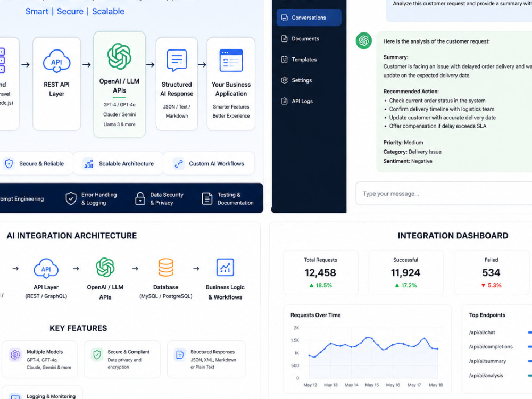
Task: Click the Structured AI Response chat icon
Action: [177, 61]
